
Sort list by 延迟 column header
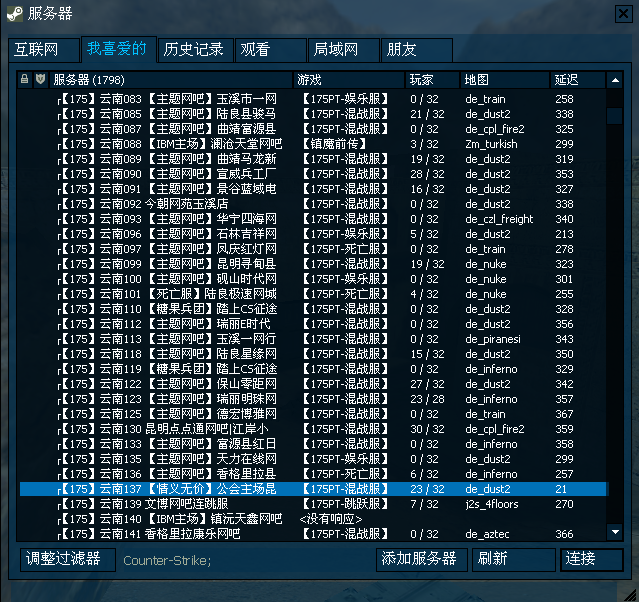click(x=578, y=79)
